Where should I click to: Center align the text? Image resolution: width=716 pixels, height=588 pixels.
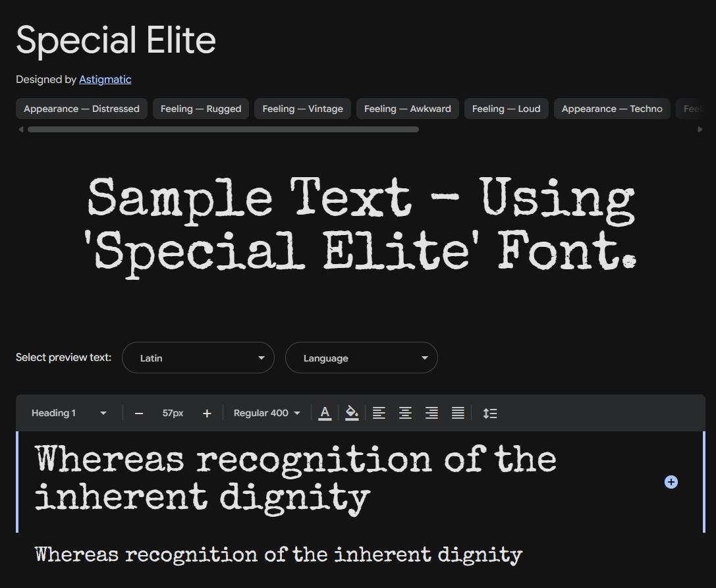[406, 413]
